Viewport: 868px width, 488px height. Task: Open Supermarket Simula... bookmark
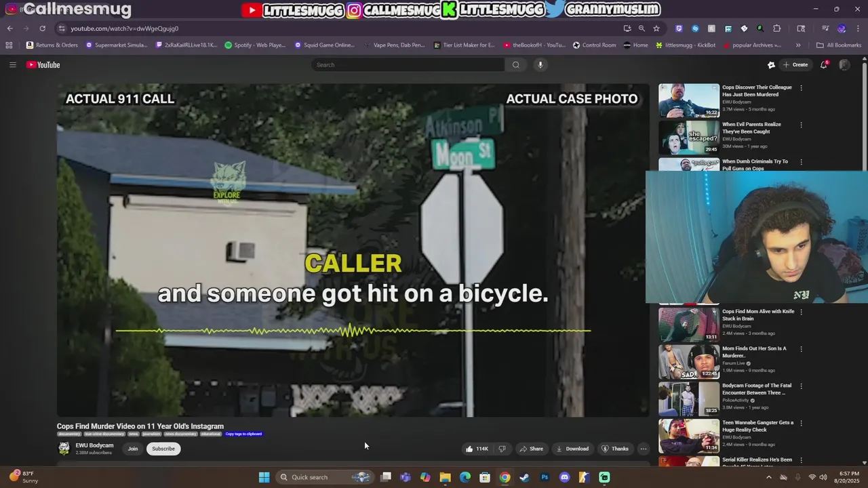(x=117, y=45)
